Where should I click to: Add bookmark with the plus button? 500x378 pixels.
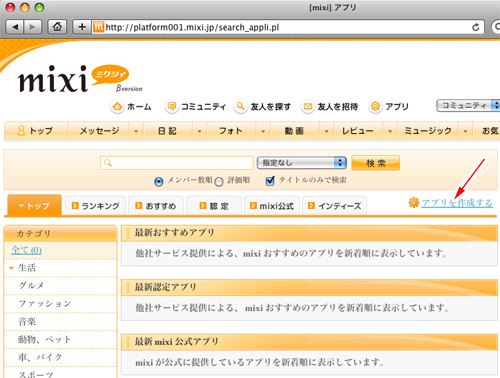pos(82,27)
